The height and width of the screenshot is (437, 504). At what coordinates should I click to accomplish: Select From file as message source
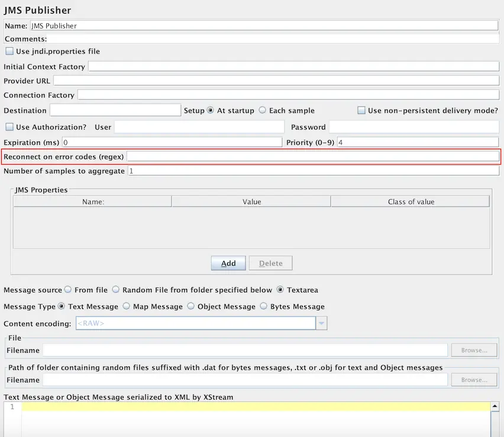pos(68,290)
